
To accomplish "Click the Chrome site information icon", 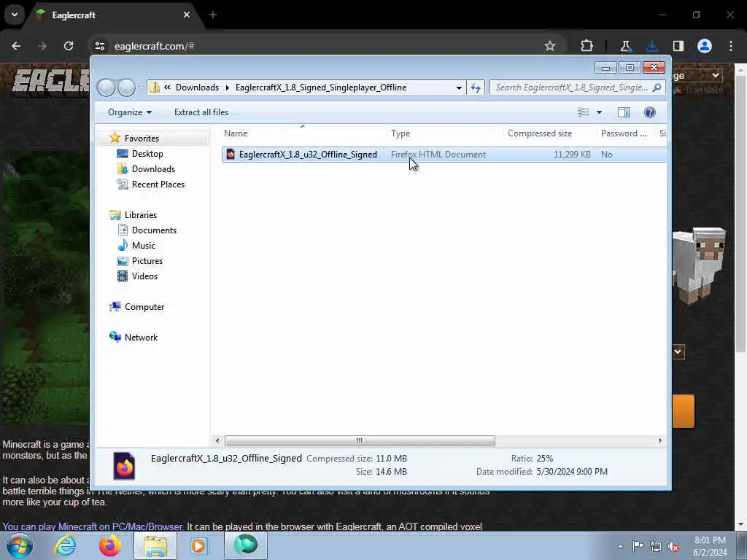I will (99, 46).
